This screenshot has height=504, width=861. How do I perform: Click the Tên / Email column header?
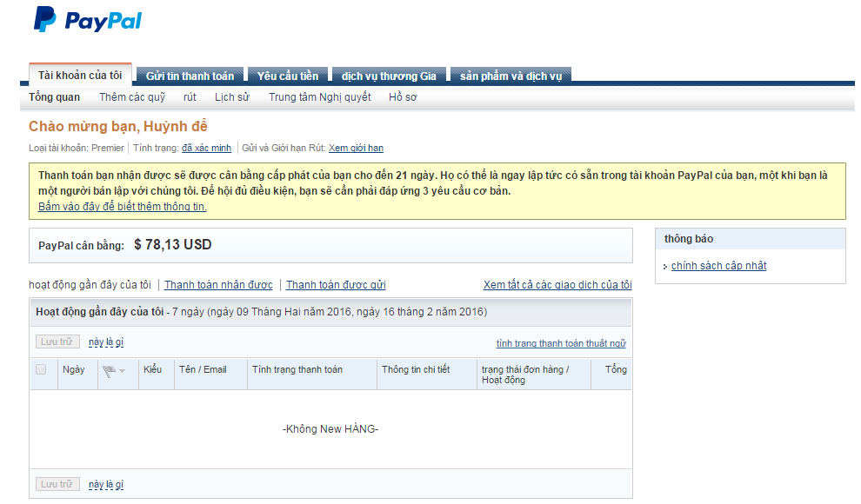coord(203,369)
